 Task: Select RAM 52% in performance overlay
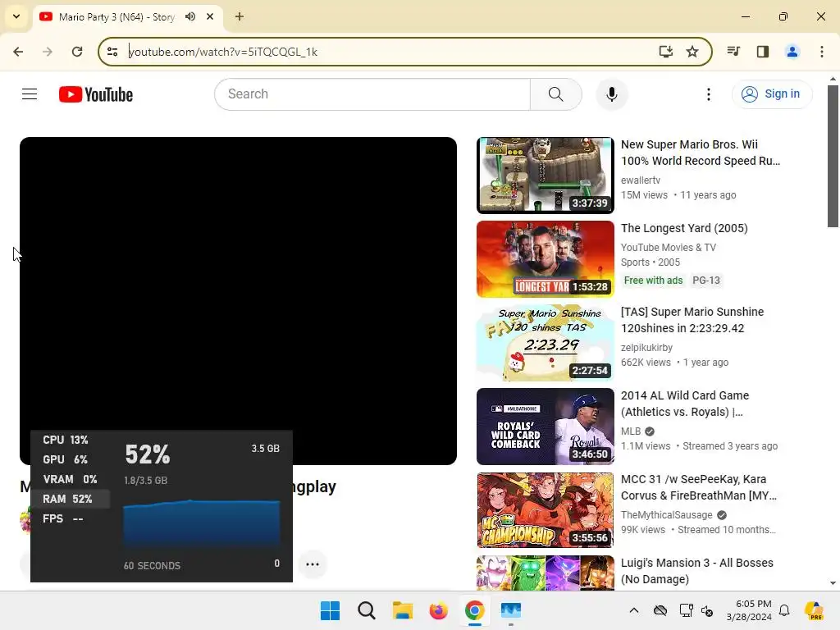tap(70, 499)
